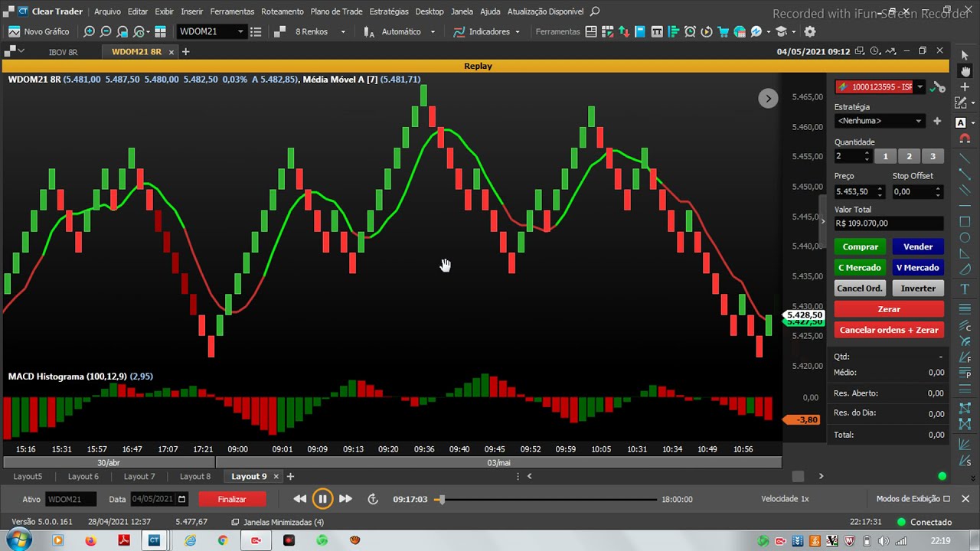Click the red Zerar button
980x551 pixels.
[x=889, y=309]
